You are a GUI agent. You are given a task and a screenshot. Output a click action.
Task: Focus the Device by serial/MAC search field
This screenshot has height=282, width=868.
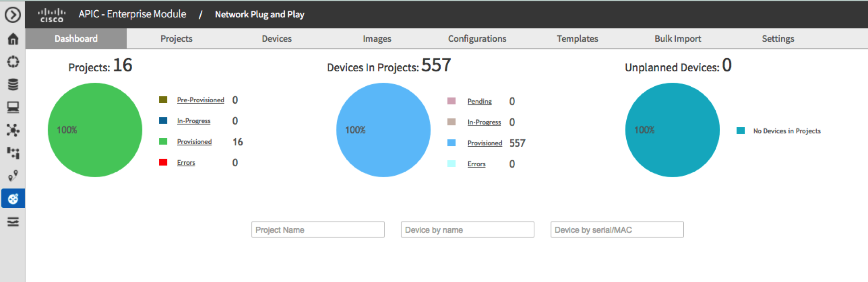pos(617,230)
